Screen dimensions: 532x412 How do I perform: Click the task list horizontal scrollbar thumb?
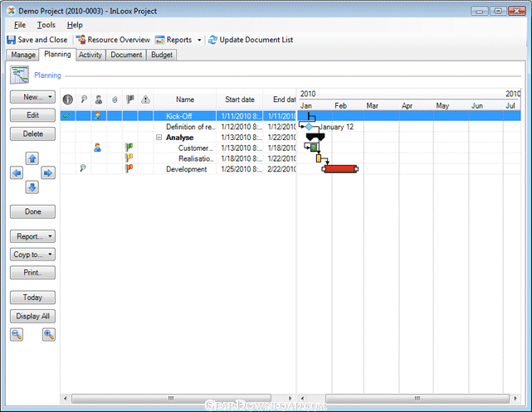coord(171,398)
